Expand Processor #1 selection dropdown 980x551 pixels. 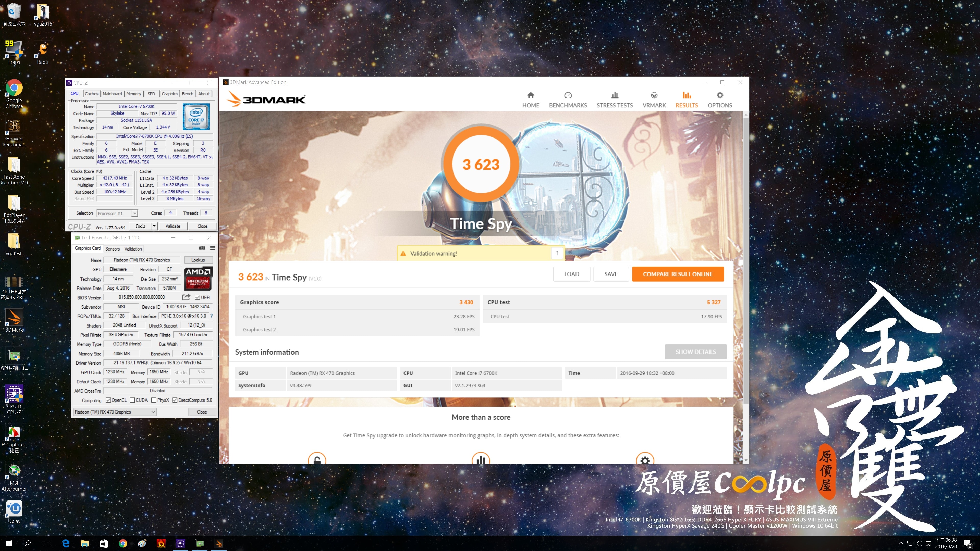pos(134,213)
